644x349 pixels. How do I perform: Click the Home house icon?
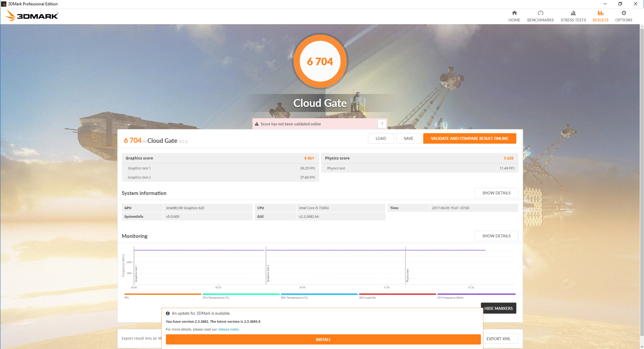pyautogui.click(x=514, y=13)
